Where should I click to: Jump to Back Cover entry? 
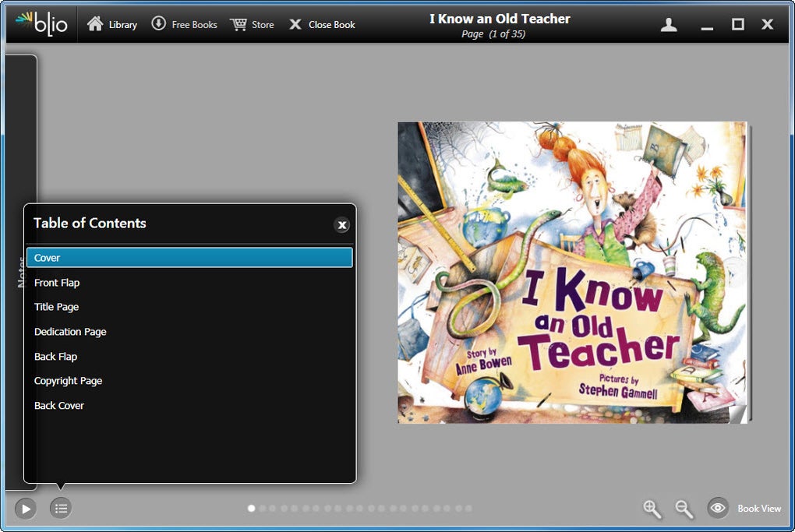(x=58, y=406)
